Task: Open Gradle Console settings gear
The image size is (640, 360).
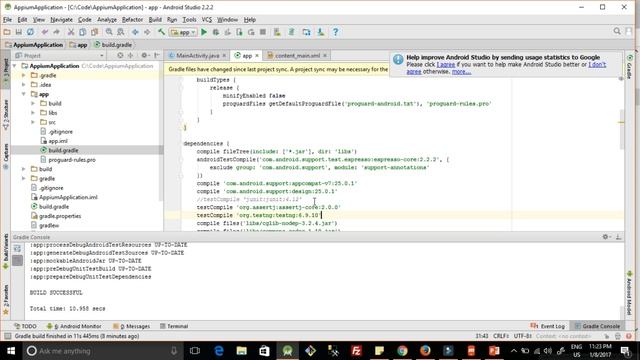Action: tap(606, 237)
